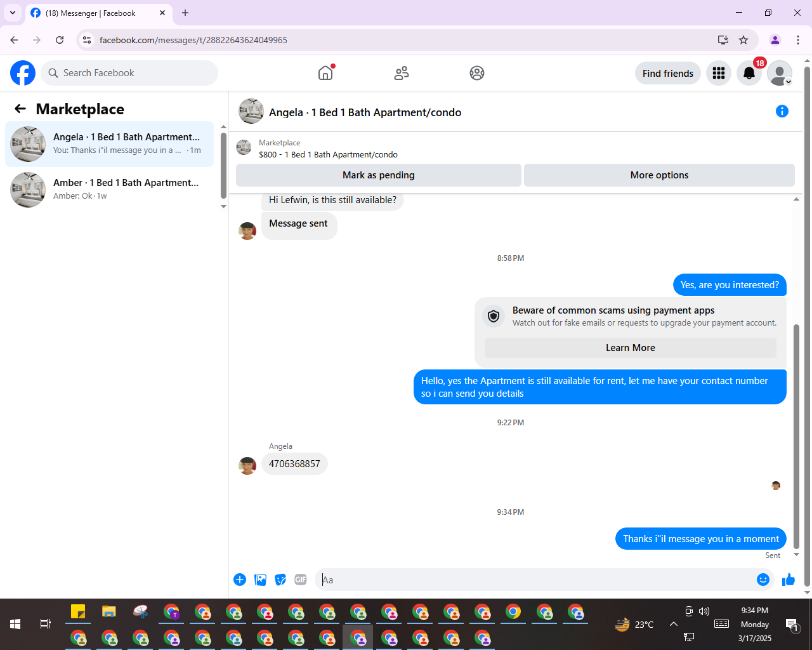Open the Facebook menu grid icon

coord(719,73)
